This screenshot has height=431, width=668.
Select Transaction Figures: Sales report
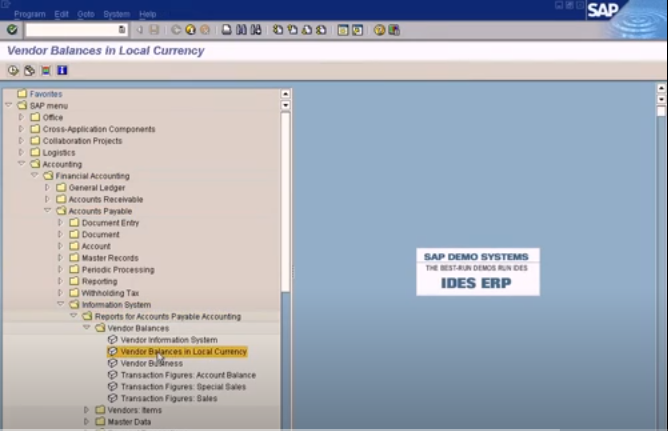click(x=169, y=398)
